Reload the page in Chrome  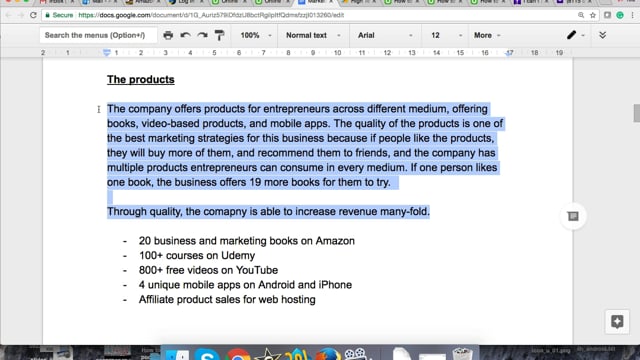pyautogui.click(x=33, y=15)
